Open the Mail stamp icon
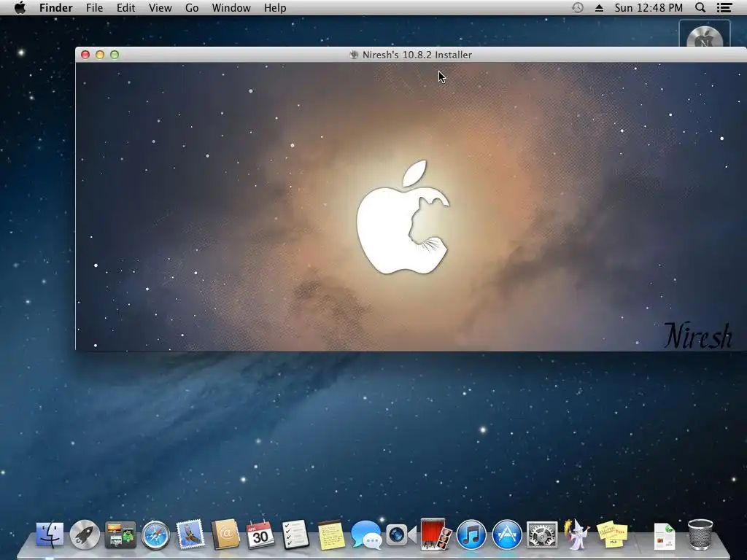Image resolution: width=747 pixels, height=560 pixels. [x=190, y=534]
